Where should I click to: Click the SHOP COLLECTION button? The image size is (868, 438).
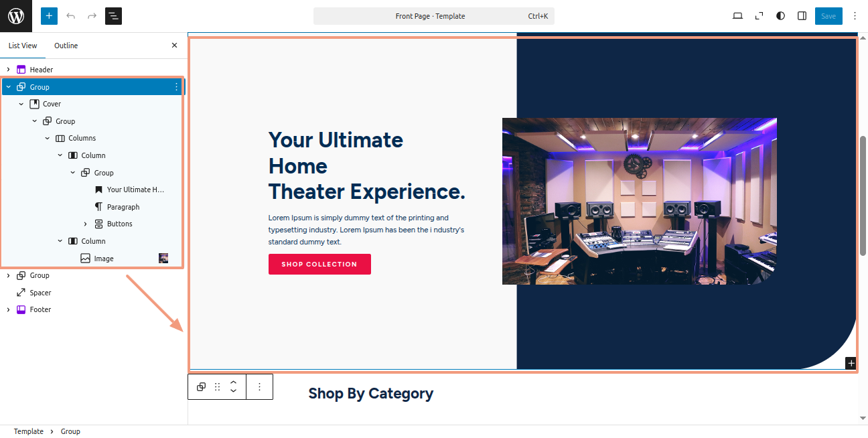[x=319, y=264]
